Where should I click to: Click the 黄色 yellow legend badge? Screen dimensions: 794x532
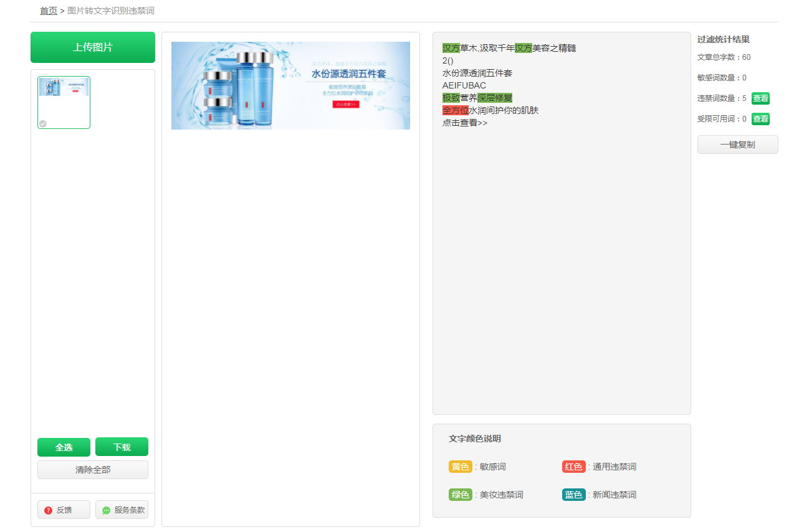[x=461, y=467]
